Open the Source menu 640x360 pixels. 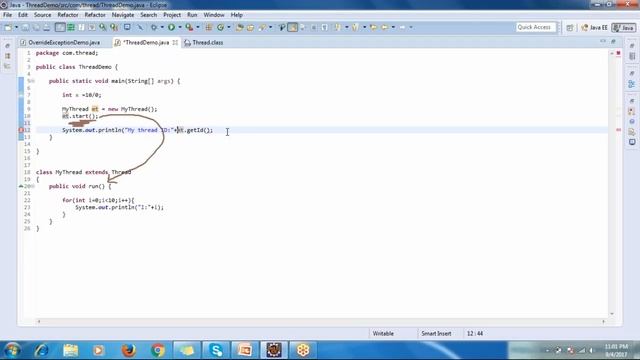[x=42, y=15]
